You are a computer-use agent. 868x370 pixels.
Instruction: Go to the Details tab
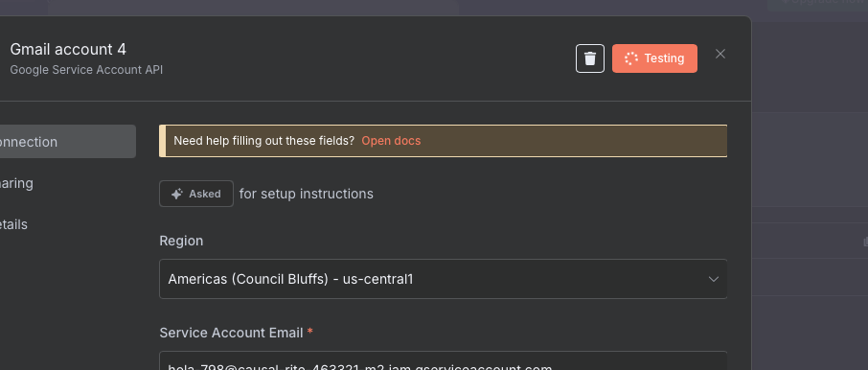(x=66, y=224)
